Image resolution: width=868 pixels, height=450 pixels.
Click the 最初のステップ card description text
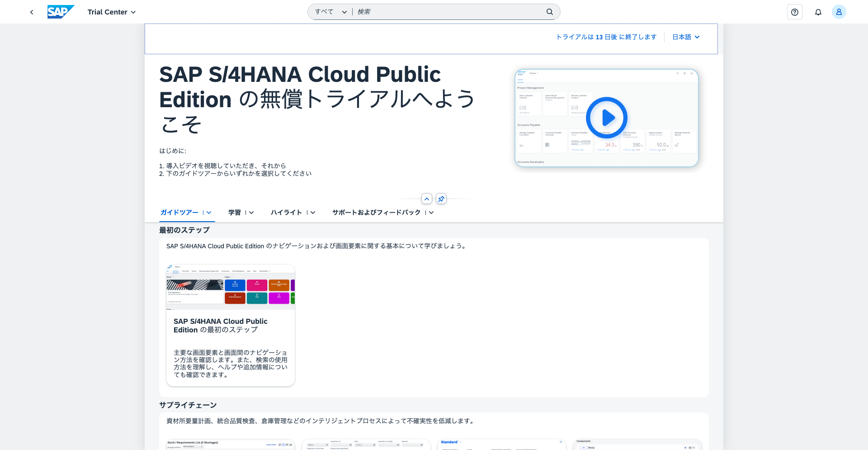[x=231, y=364]
